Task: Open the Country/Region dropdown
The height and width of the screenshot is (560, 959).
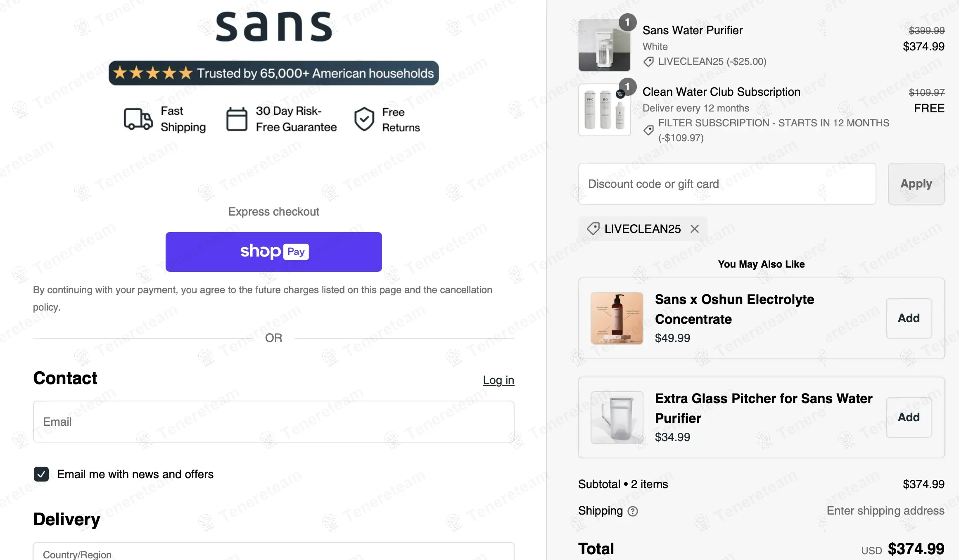Action: (274, 553)
